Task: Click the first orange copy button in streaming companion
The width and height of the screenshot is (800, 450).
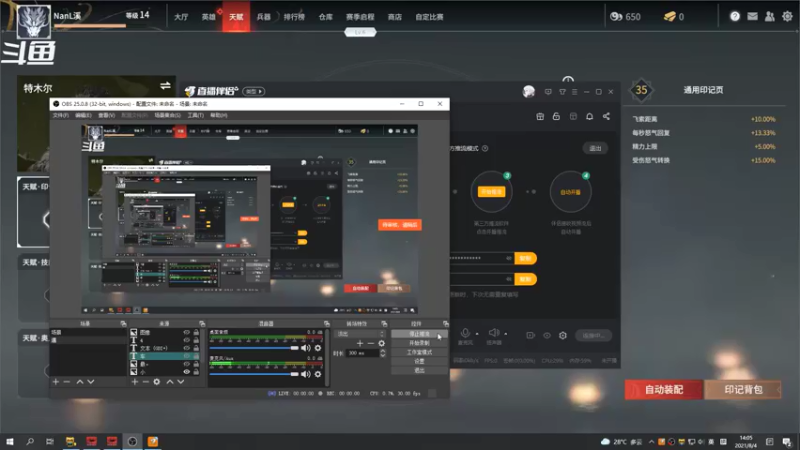Action: click(525, 258)
